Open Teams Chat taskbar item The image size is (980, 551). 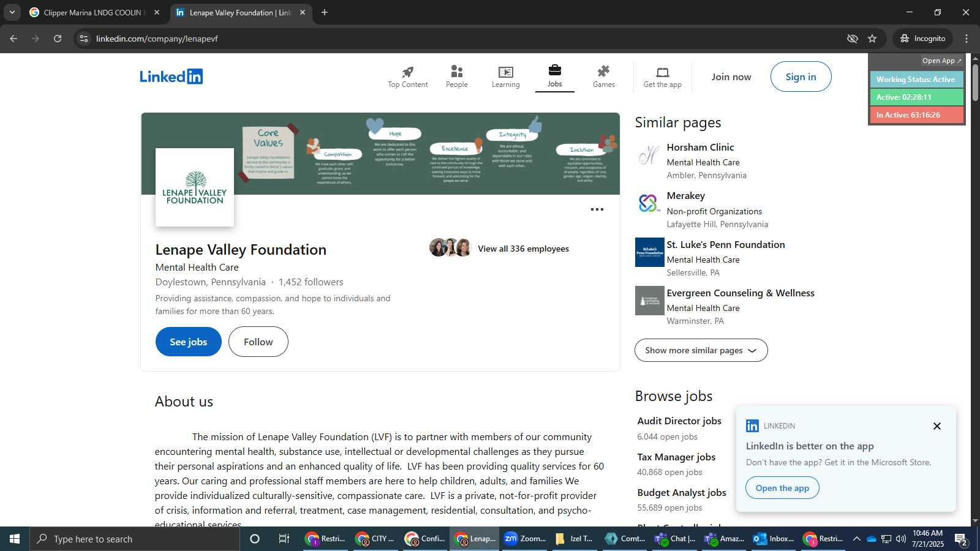[x=674, y=539]
